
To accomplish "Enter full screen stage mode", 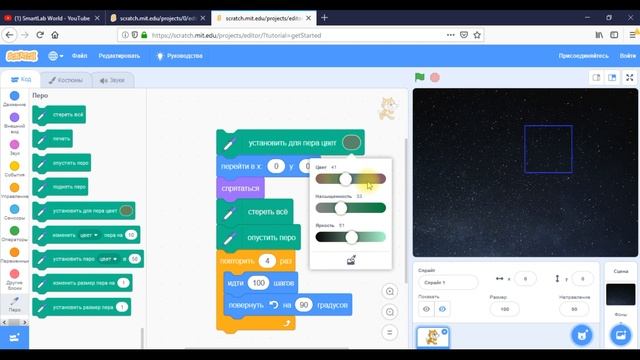I will pyautogui.click(x=630, y=78).
